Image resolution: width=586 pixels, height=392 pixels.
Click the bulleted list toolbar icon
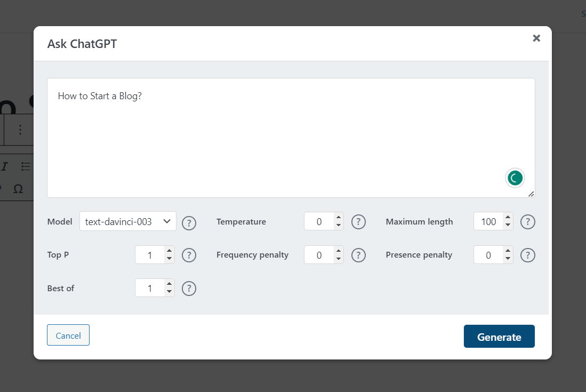[x=26, y=166]
